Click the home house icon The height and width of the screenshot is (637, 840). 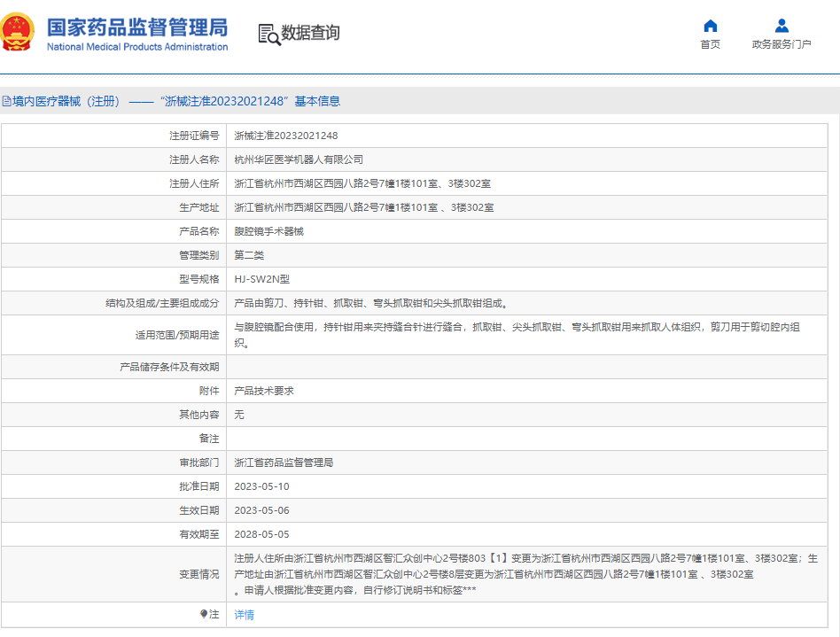(711, 26)
